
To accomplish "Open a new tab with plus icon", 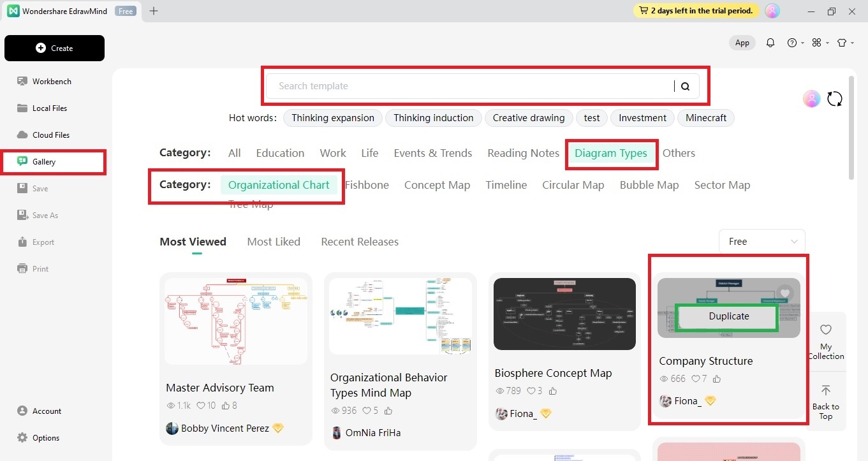I will pos(154,11).
